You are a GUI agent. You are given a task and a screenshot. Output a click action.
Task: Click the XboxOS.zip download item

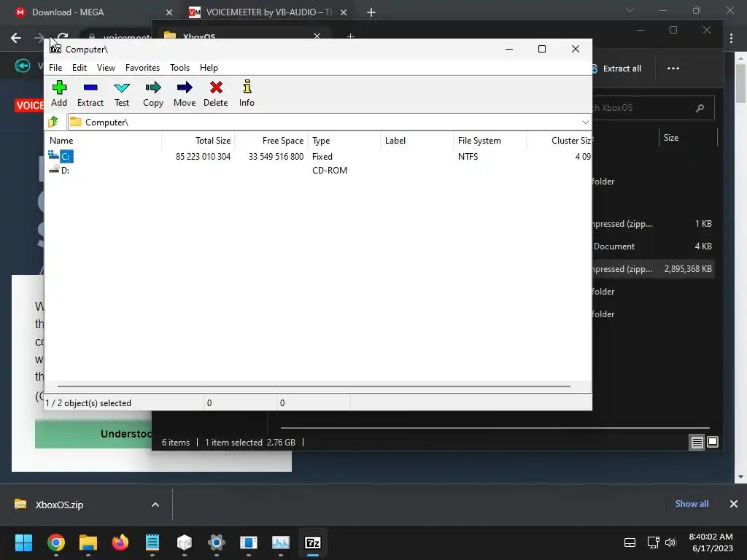coord(59,505)
